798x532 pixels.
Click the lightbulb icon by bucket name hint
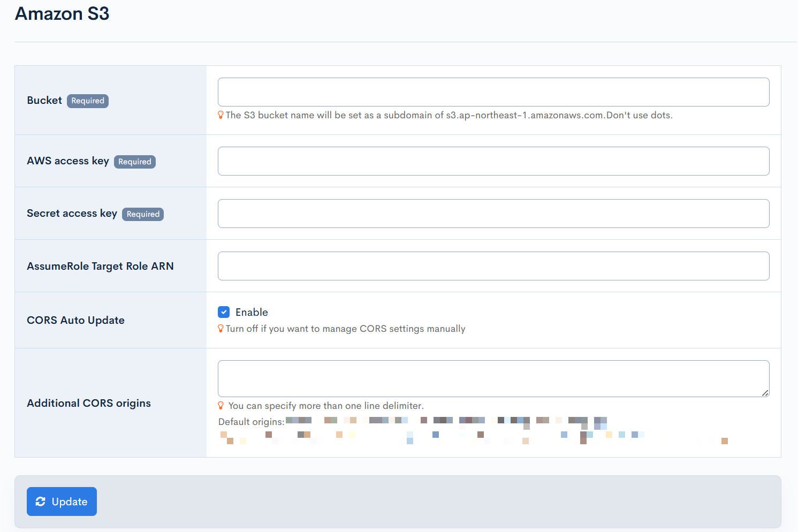coord(221,115)
